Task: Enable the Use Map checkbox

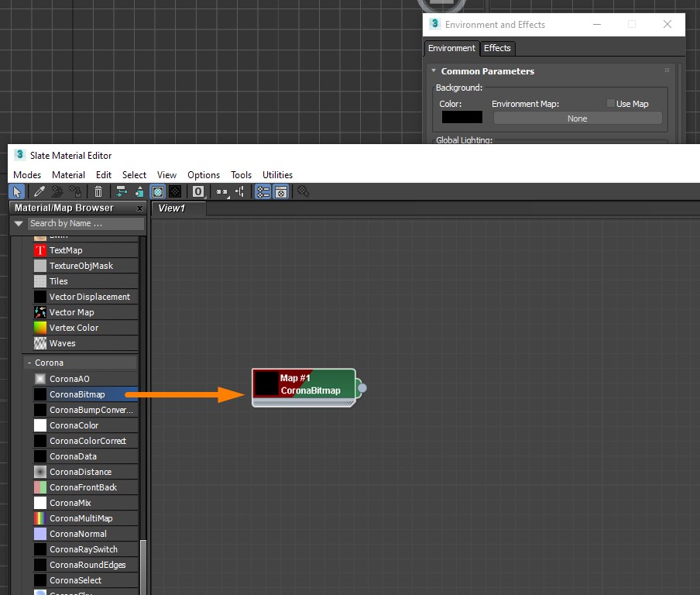Action: pos(611,104)
